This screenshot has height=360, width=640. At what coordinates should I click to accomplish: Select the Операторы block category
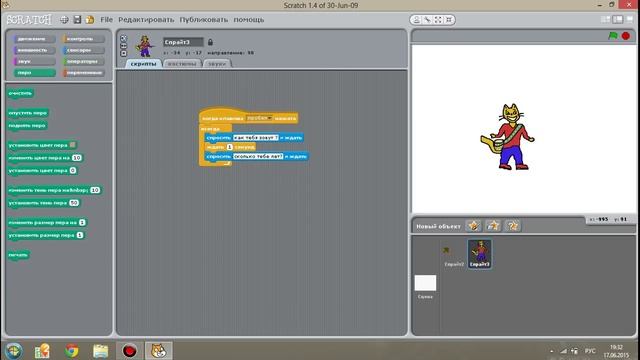pyautogui.click(x=83, y=62)
